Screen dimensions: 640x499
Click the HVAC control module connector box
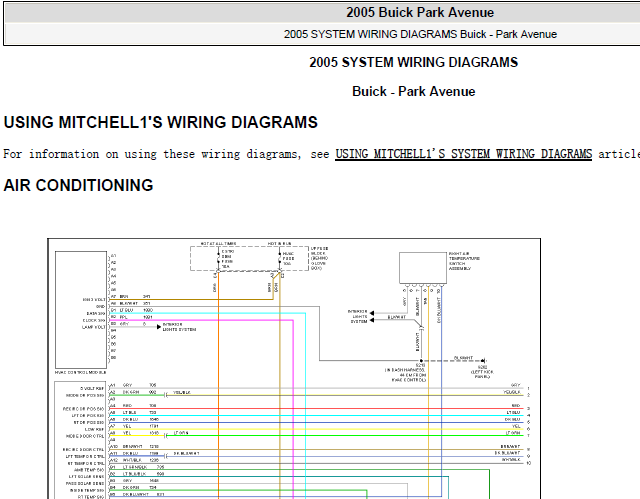pyautogui.click(x=81, y=310)
